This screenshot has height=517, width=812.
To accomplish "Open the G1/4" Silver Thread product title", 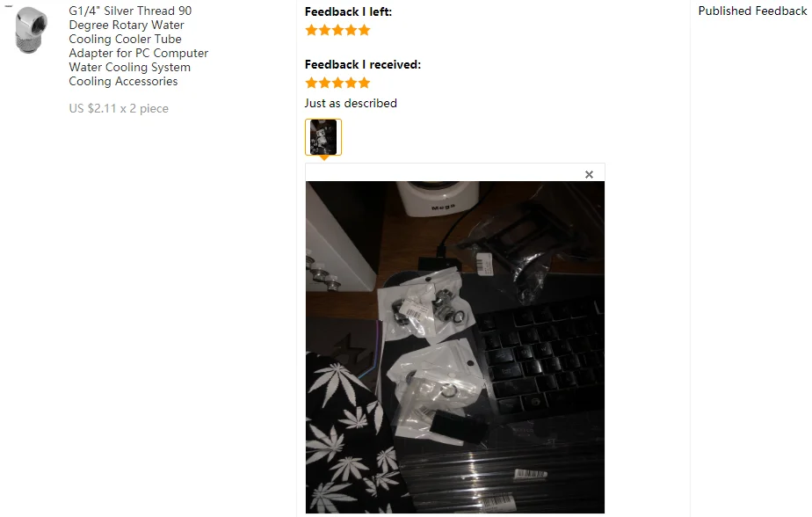I will pyautogui.click(x=138, y=46).
